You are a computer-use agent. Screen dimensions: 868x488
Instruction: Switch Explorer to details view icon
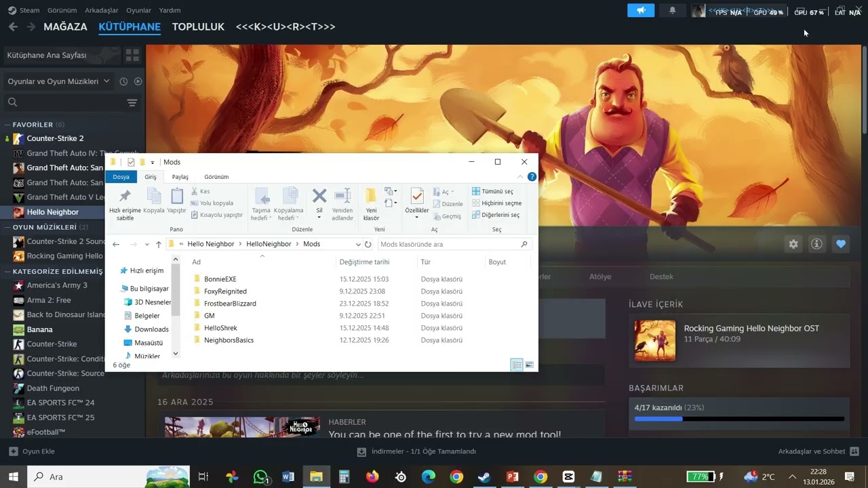click(517, 365)
